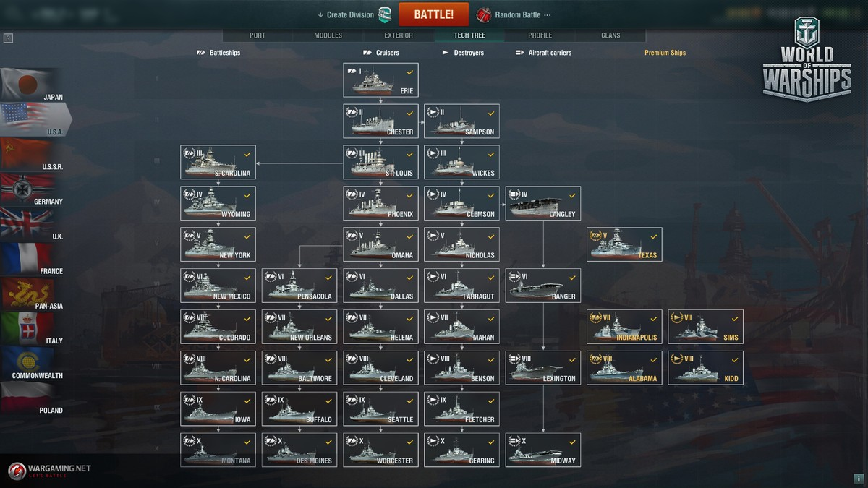The width and height of the screenshot is (868, 488).
Task: Pick the premium Texas battleship tile
Action: coord(624,244)
